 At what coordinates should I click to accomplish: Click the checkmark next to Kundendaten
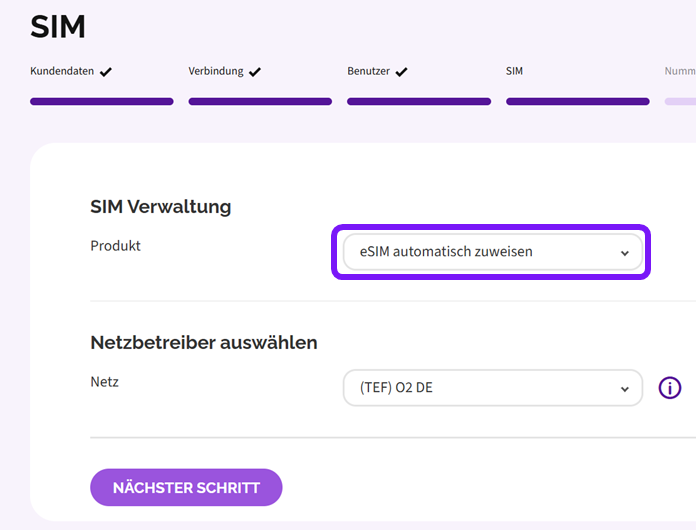106,72
